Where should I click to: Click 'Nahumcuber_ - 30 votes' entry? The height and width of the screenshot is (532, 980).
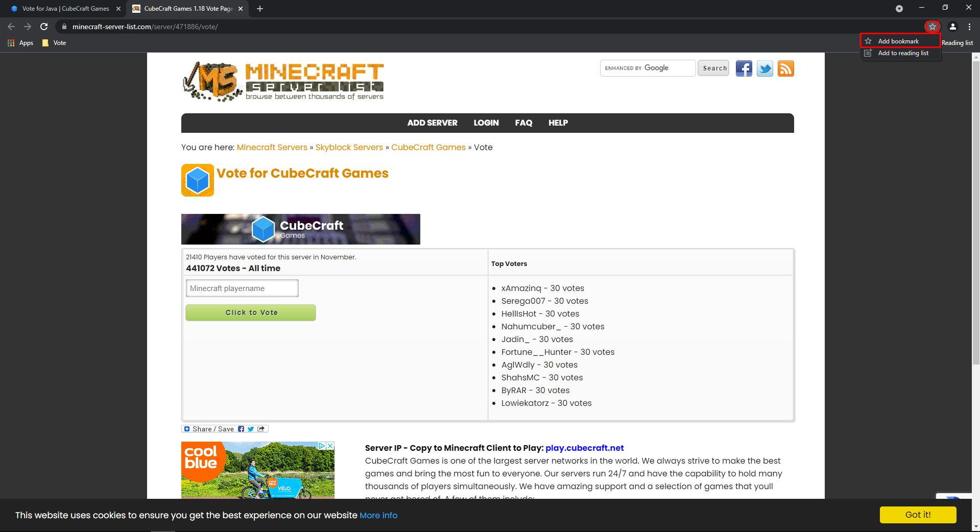tap(553, 326)
